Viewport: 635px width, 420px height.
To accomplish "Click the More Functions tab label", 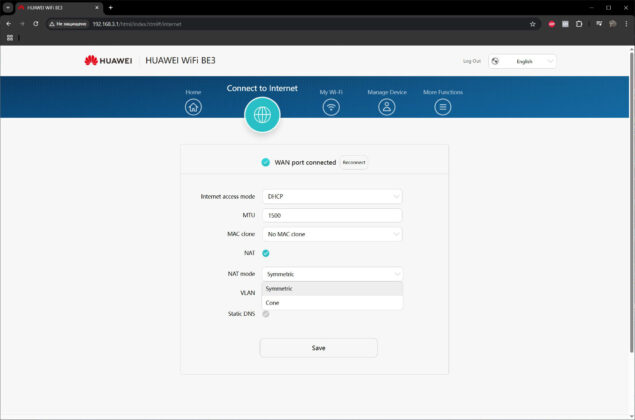I will [x=443, y=92].
